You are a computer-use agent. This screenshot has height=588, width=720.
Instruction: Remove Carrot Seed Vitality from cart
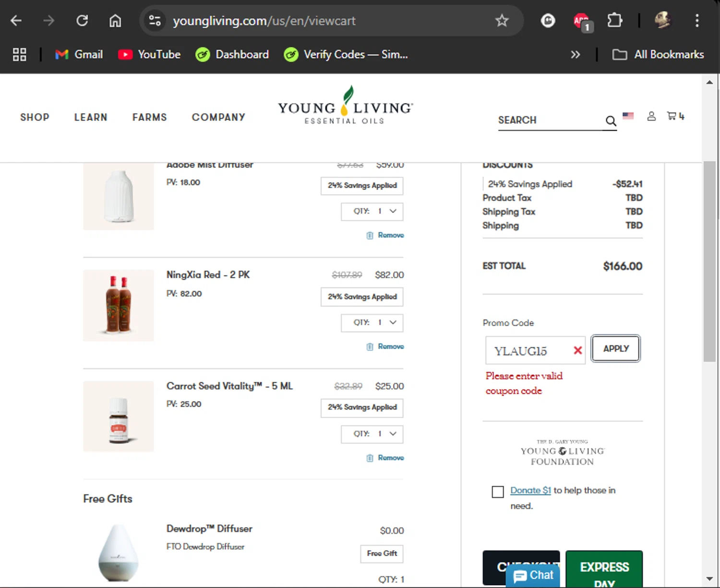[385, 458]
